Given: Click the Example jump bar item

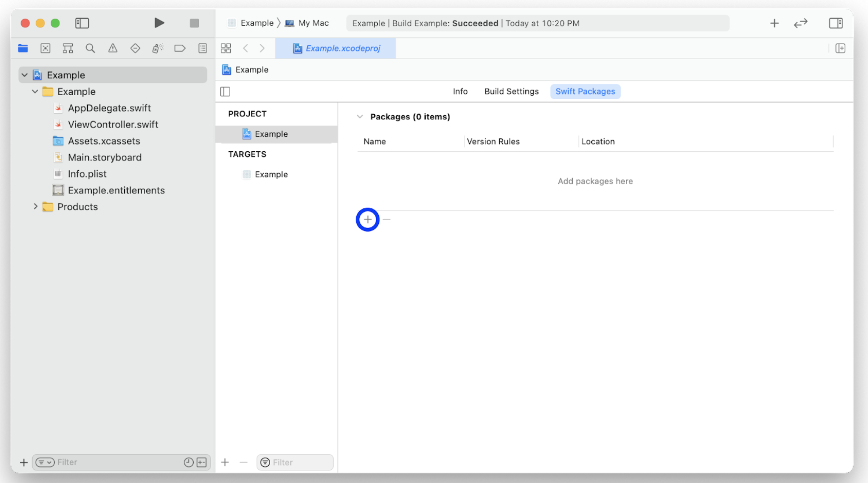Looking at the screenshot, I should [x=245, y=70].
